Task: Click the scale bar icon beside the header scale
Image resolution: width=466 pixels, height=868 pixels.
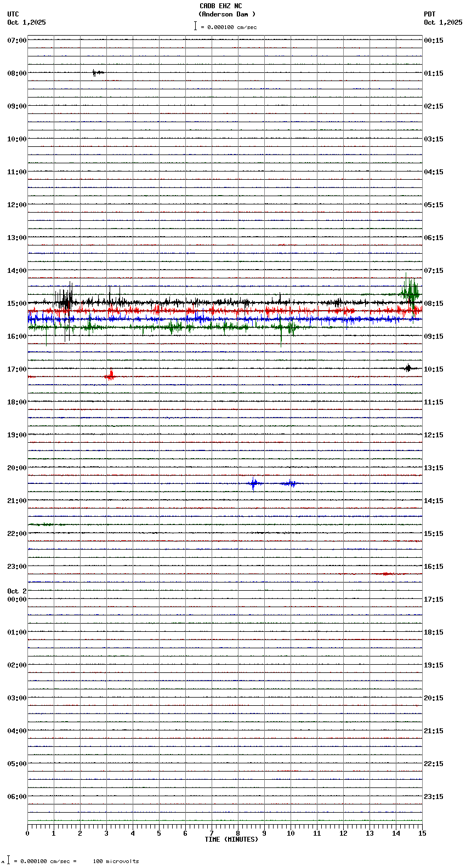Action: coord(195,26)
